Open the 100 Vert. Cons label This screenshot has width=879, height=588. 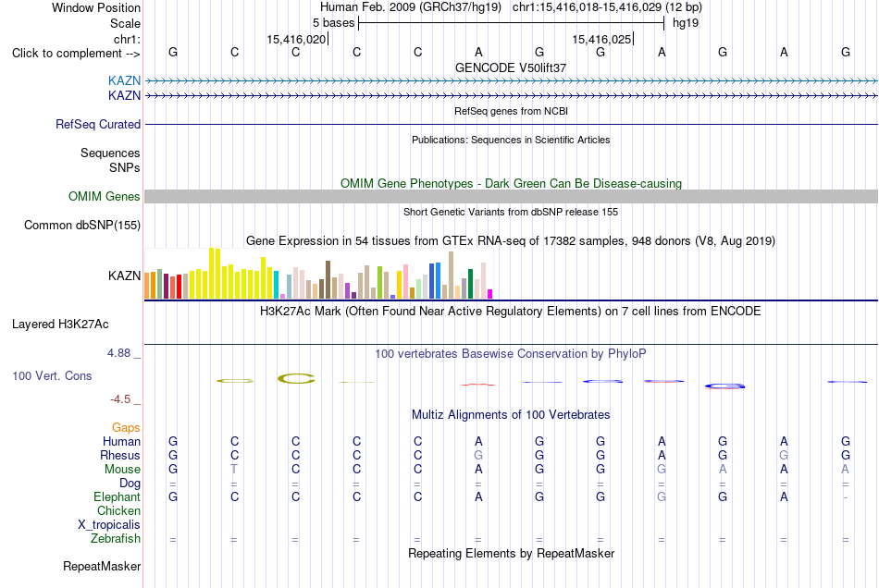pyautogui.click(x=52, y=375)
